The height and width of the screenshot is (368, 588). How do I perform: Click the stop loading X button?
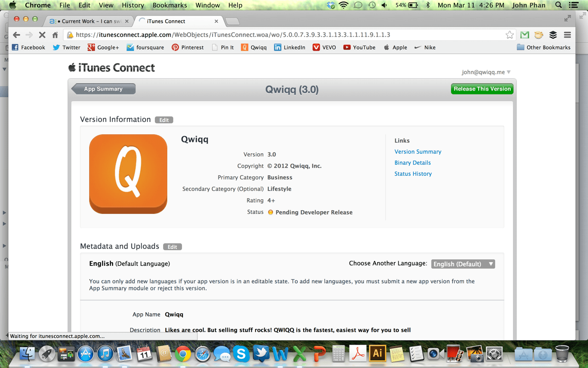coord(42,35)
